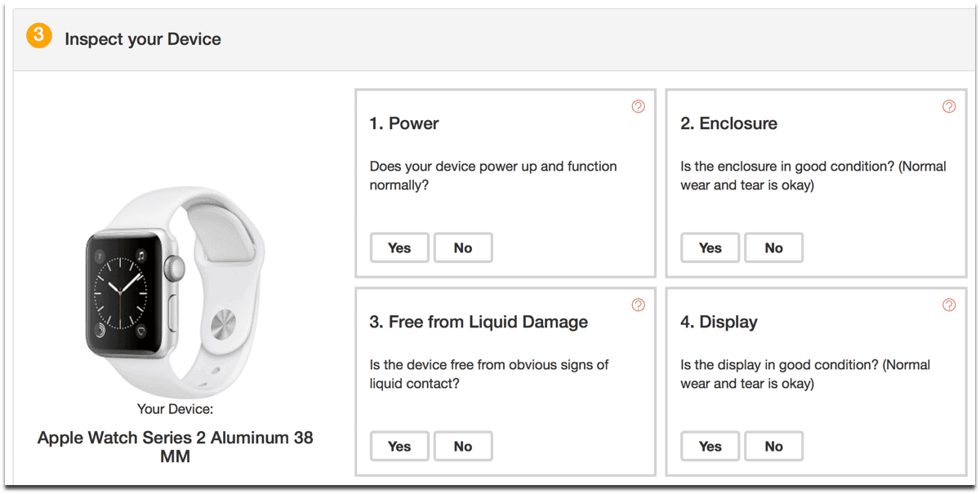Select Yes for Enclosure condition
Viewport: 980px width, 494px height.
point(710,247)
